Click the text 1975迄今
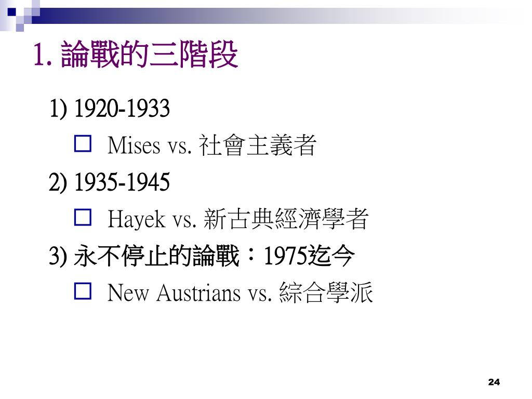This screenshot has width=532, height=399. (309, 256)
